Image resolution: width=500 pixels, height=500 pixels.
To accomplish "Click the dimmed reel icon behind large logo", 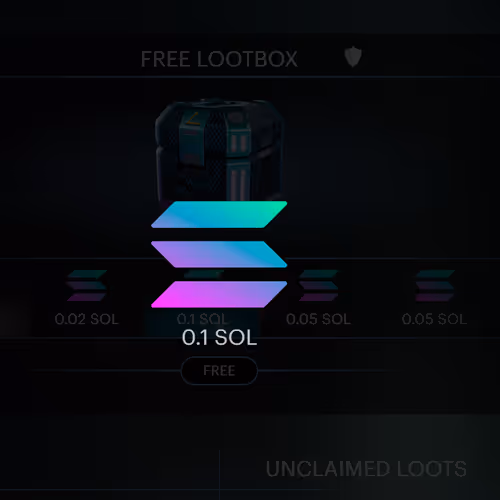I will [x=203, y=274].
